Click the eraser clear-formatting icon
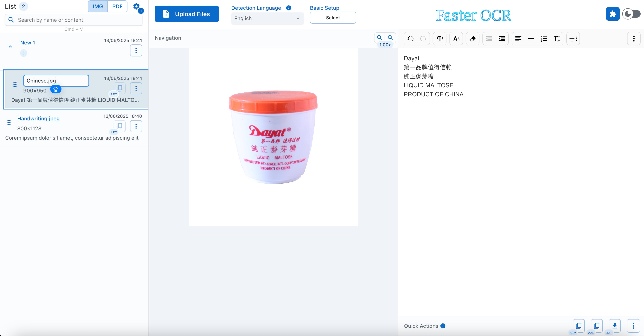 [473, 39]
